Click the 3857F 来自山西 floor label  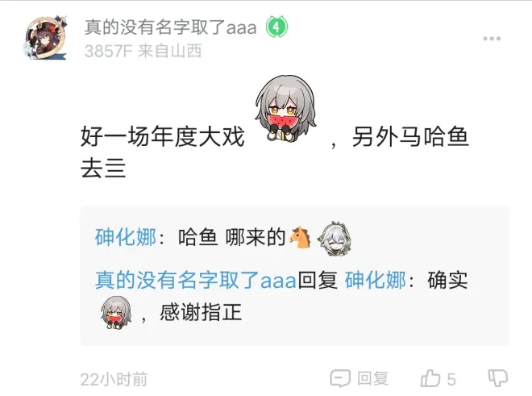(x=143, y=52)
